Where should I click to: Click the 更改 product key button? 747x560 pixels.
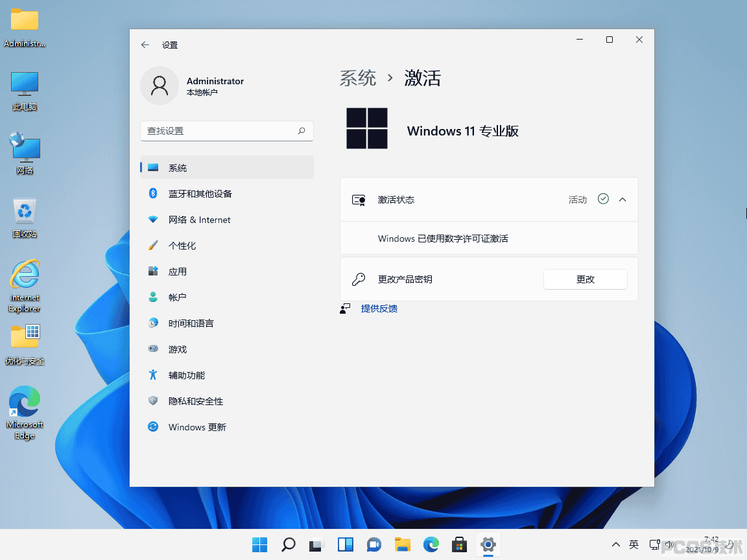click(x=585, y=279)
